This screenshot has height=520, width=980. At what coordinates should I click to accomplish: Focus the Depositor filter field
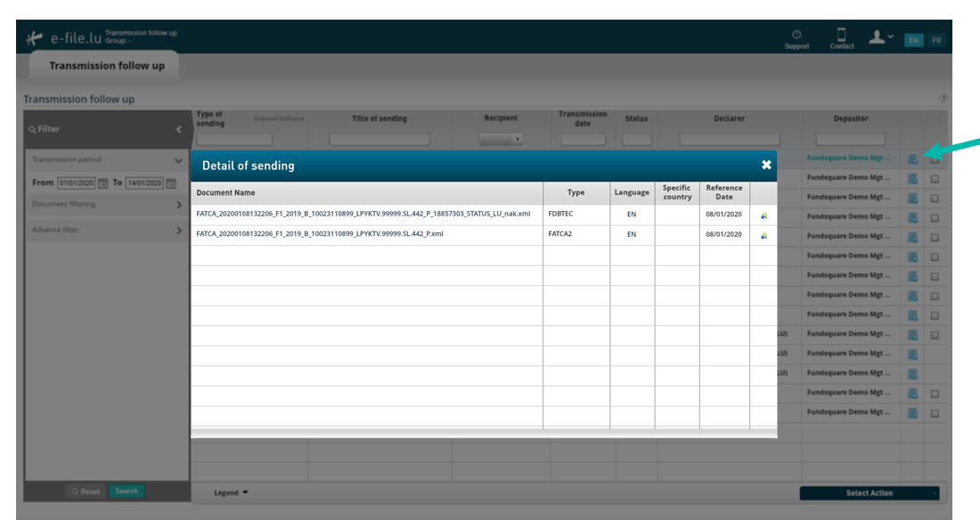click(851, 140)
